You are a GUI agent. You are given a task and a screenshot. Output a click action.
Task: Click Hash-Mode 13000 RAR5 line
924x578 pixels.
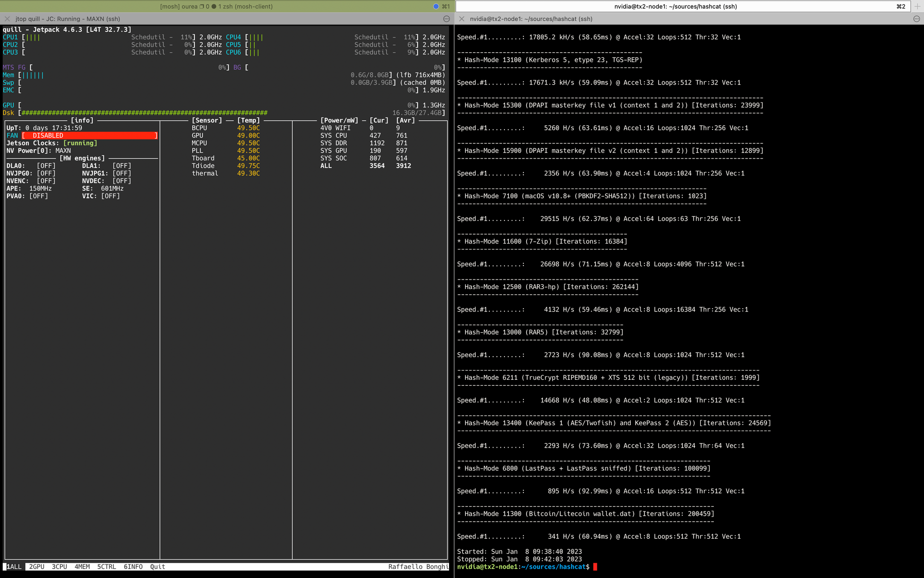click(x=540, y=332)
